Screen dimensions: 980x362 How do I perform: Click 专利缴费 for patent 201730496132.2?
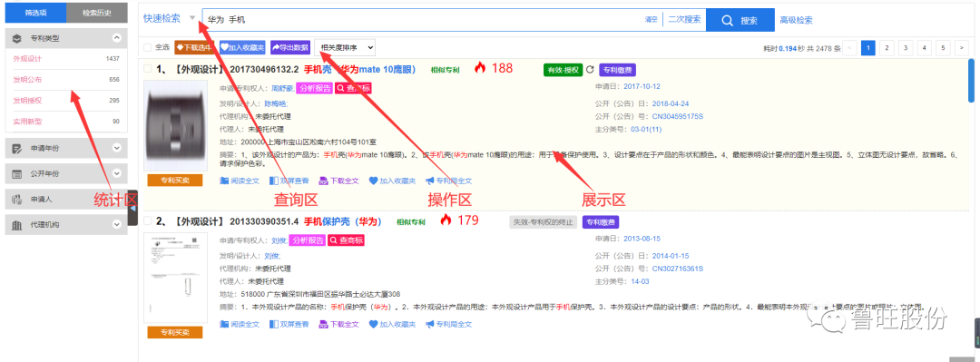click(x=618, y=70)
